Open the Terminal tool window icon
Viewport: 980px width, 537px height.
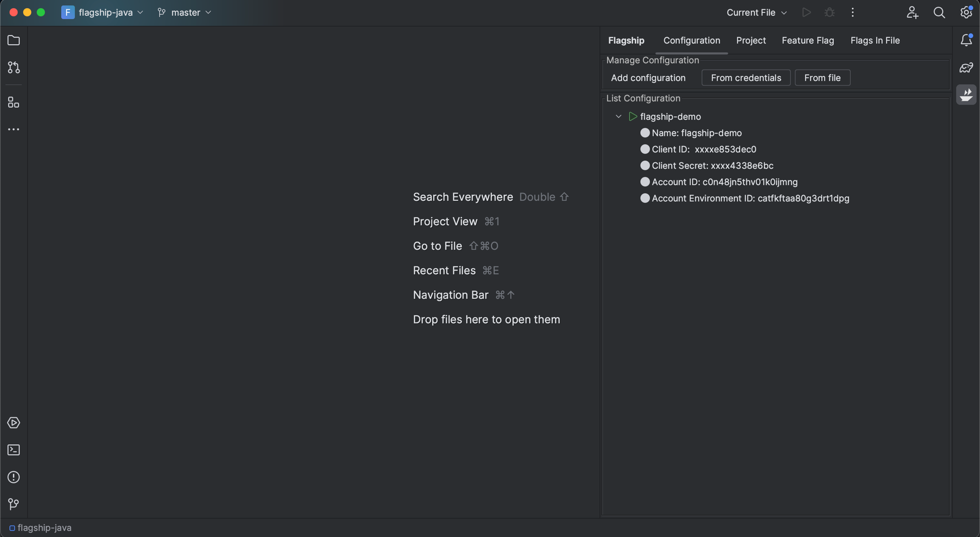click(14, 450)
